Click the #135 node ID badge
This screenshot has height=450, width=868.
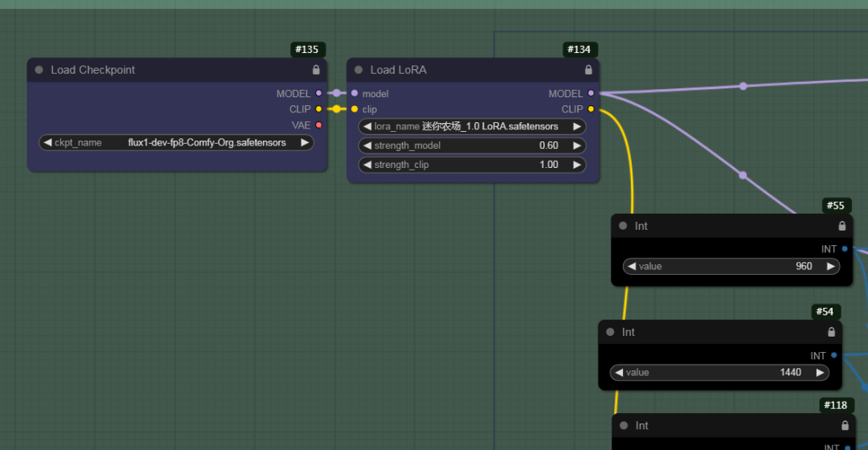click(x=307, y=49)
